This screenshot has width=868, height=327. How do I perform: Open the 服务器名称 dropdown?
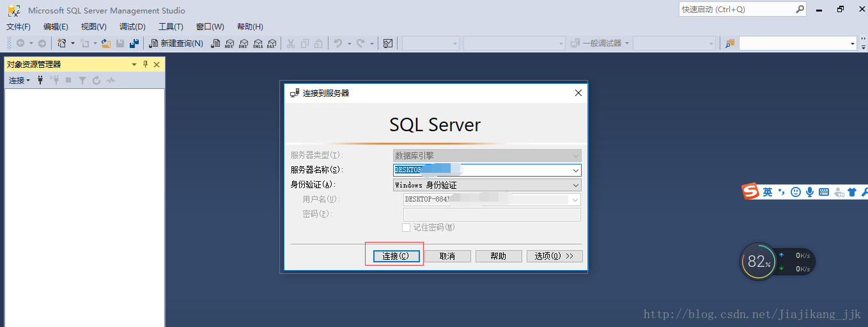click(576, 170)
